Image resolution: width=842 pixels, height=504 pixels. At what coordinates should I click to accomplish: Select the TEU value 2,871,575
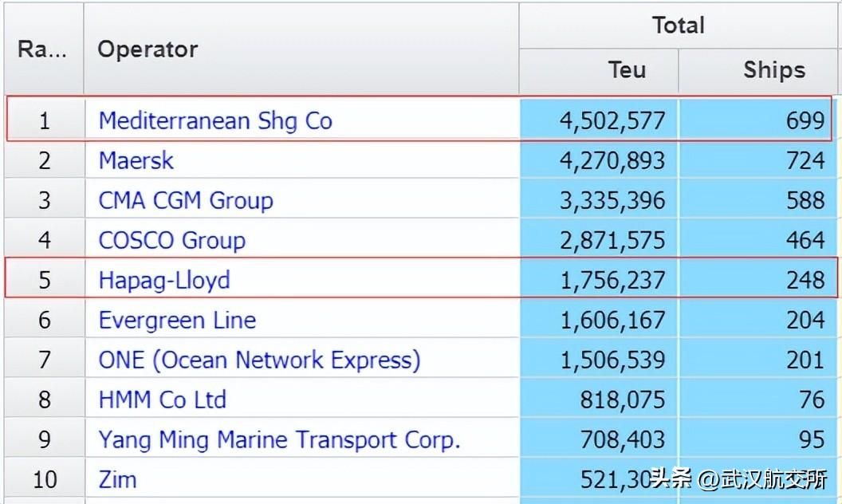pyautogui.click(x=612, y=240)
